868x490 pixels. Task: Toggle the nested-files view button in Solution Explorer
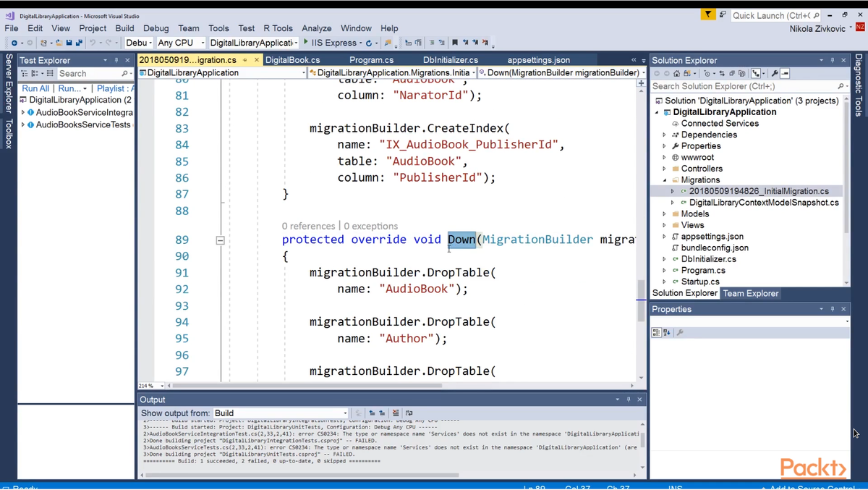[x=756, y=73]
